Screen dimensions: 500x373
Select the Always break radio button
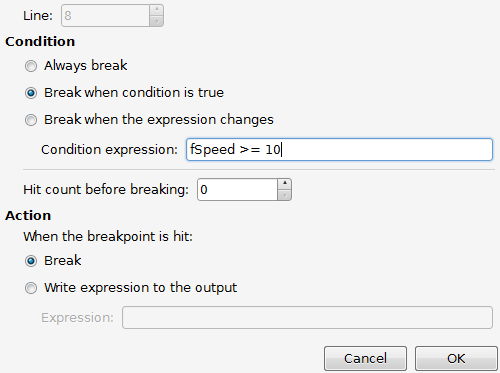31,66
